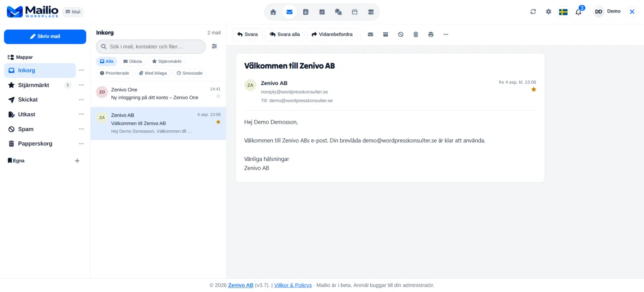The width and height of the screenshot is (644, 292).
Task: Click the Mailio Workplace logo
Action: [33, 12]
